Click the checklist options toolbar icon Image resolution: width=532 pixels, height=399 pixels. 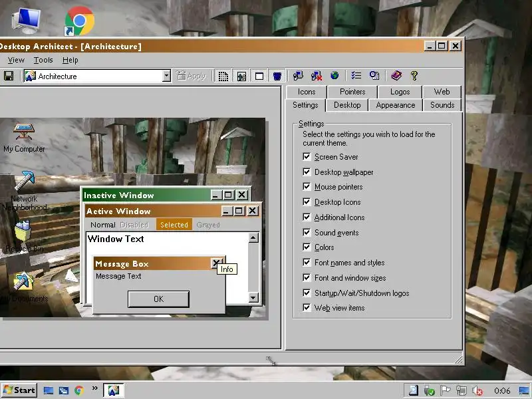pos(356,75)
